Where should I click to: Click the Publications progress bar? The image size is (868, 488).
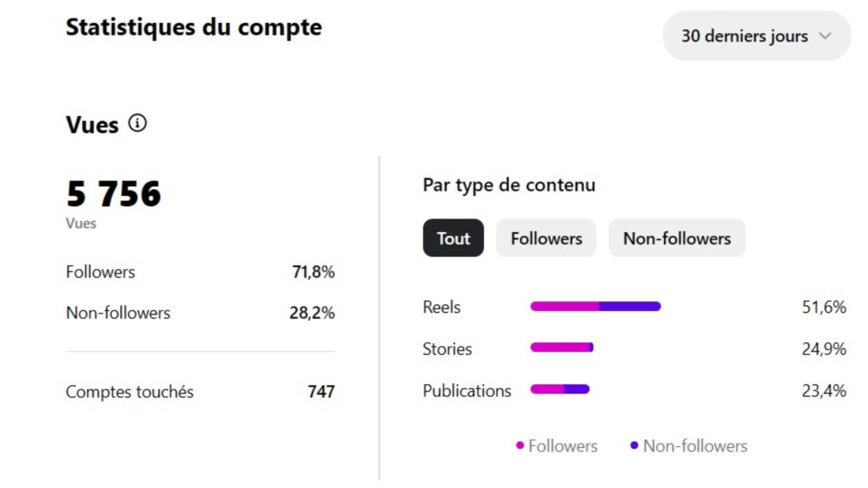tap(560, 389)
